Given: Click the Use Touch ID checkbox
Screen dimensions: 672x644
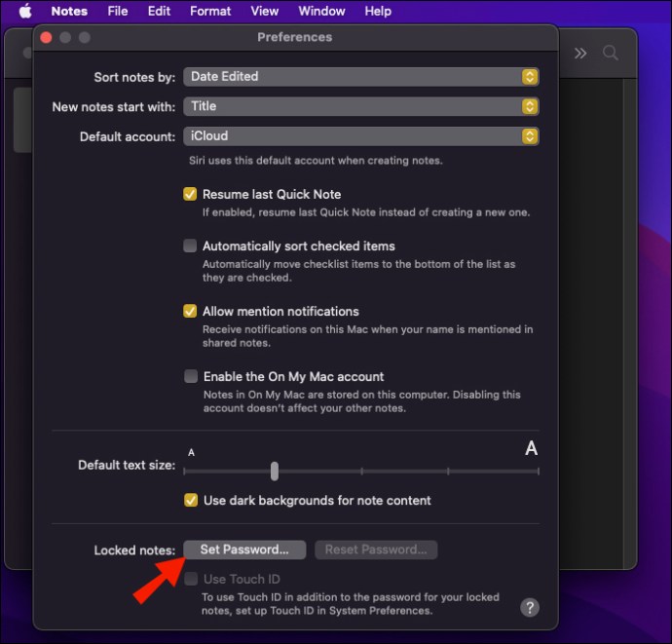Looking at the screenshot, I should tap(191, 579).
